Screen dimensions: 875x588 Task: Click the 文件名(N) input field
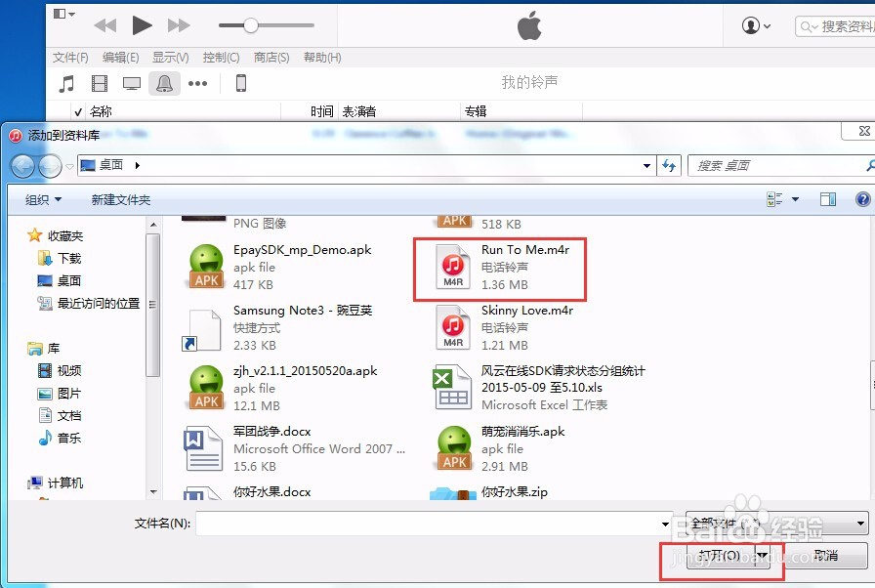pos(428,524)
